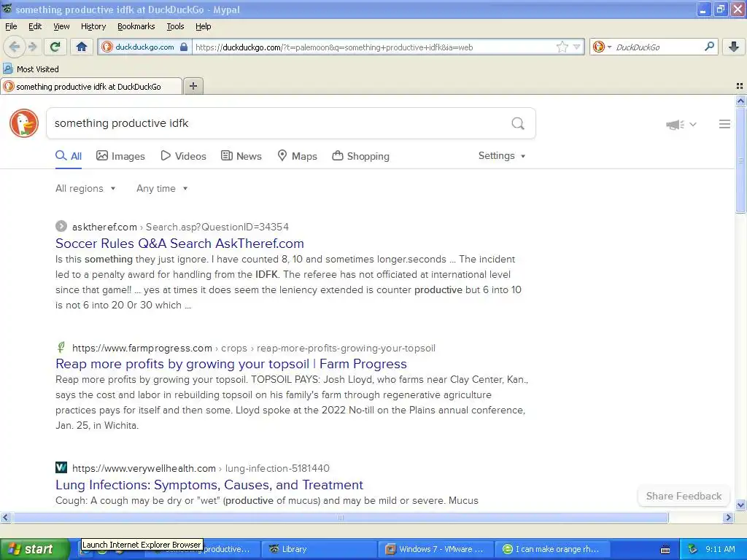Viewport: 747px width, 560px height.
Task: Click the Farm Progress leaf favicon
Action: pyautogui.click(x=61, y=347)
